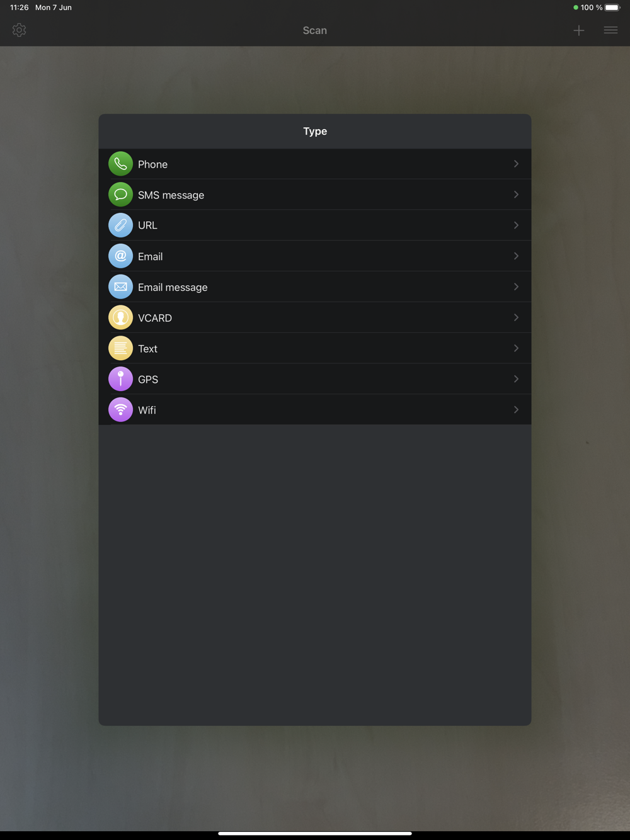Select the 'GPS' label

click(x=148, y=380)
